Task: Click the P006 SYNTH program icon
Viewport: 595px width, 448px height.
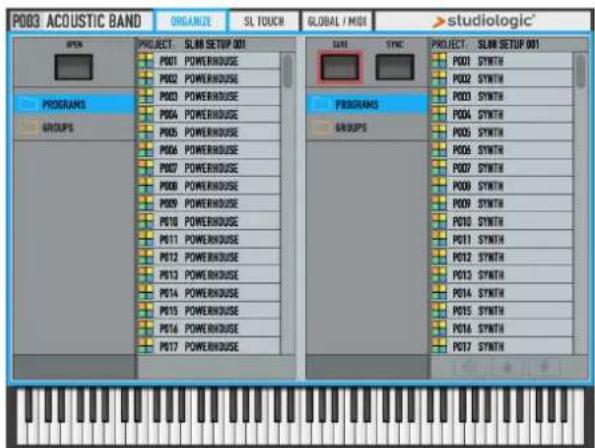Action: click(x=439, y=150)
